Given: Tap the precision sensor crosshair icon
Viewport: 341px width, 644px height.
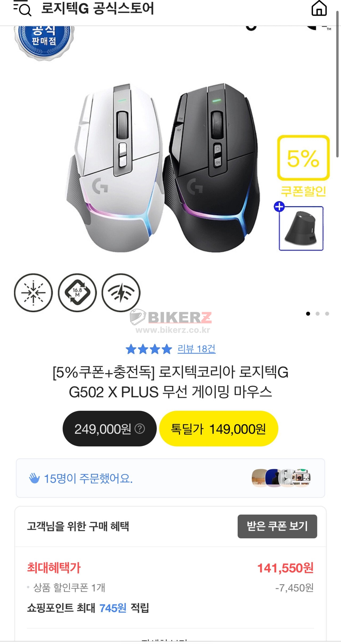Looking at the screenshot, I should (x=33, y=293).
